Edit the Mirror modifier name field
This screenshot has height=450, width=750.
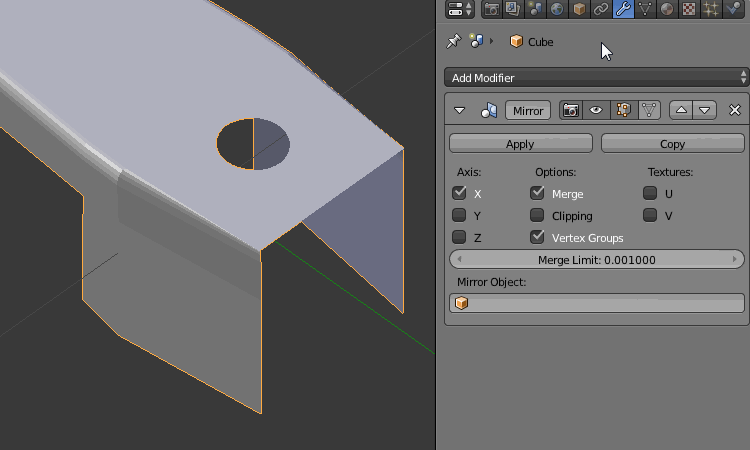click(x=528, y=110)
